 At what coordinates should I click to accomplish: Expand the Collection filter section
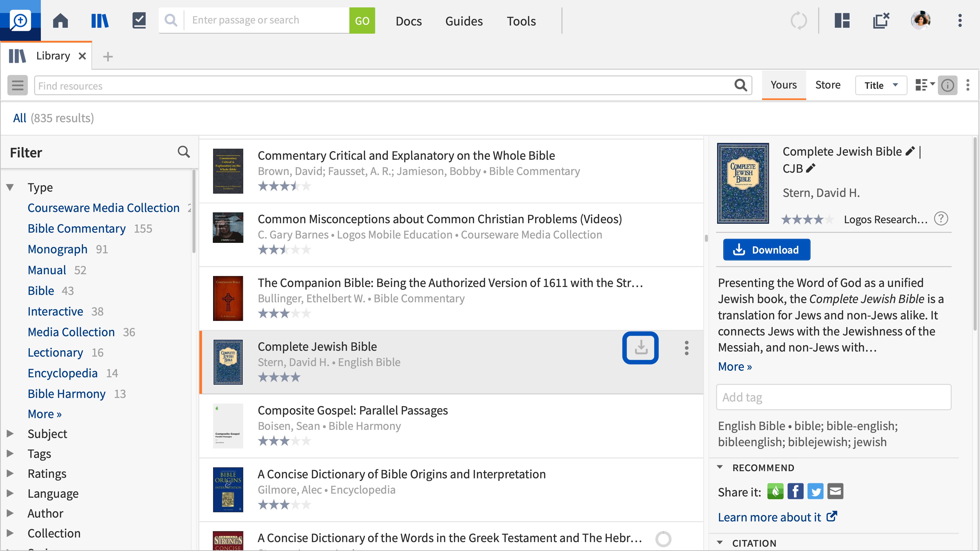tap(10, 533)
